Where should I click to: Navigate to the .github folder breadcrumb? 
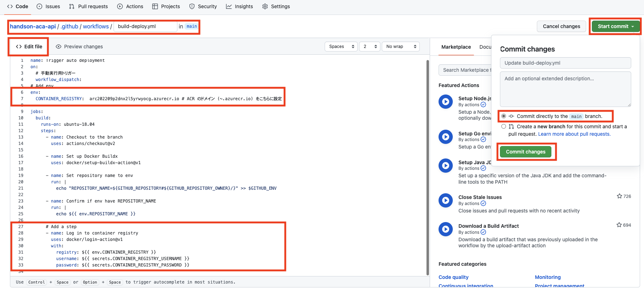[70, 26]
